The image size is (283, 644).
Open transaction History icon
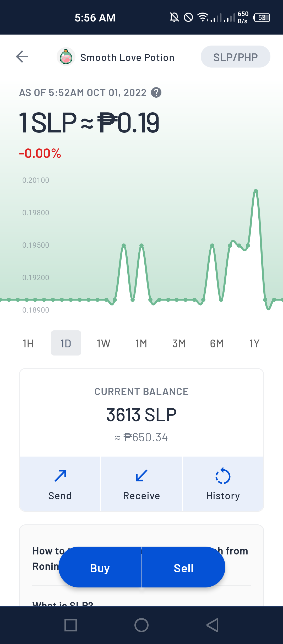[223, 476]
